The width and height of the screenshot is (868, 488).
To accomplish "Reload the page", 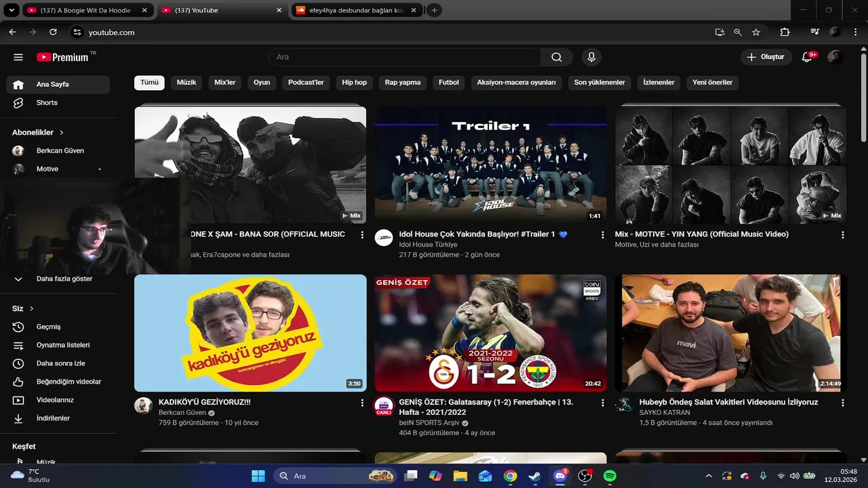I will coord(53,32).
